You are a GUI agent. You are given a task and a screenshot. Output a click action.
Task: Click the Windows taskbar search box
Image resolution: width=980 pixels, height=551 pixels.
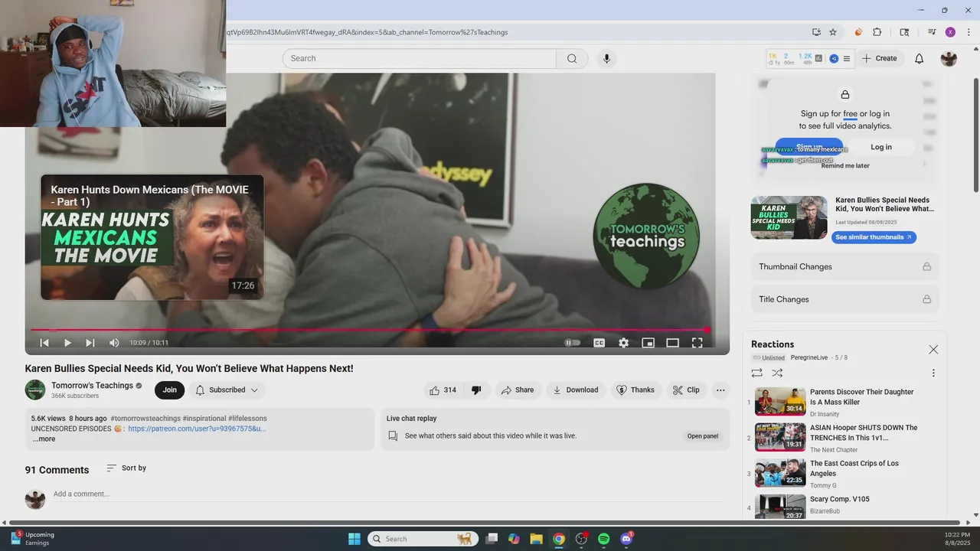click(423, 539)
